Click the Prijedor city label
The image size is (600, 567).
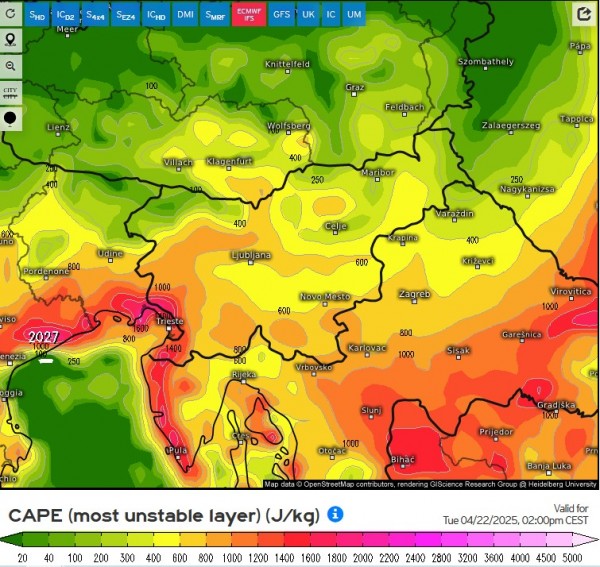coord(496,432)
